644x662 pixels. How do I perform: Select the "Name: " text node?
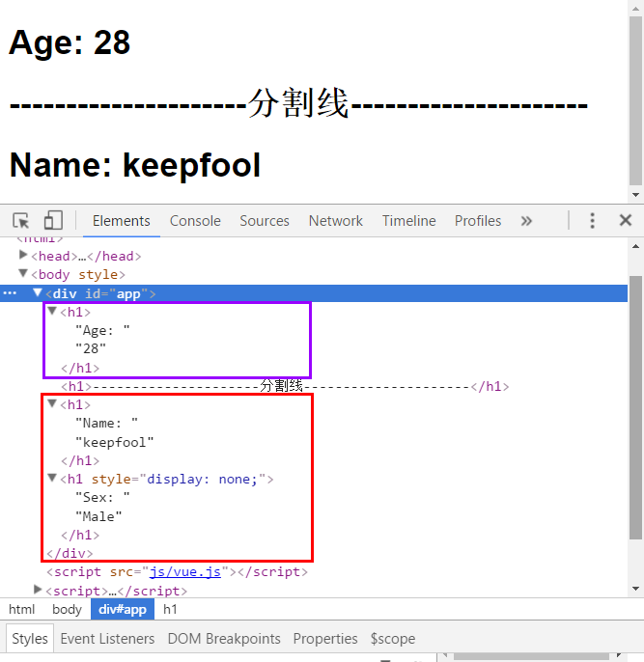106,423
